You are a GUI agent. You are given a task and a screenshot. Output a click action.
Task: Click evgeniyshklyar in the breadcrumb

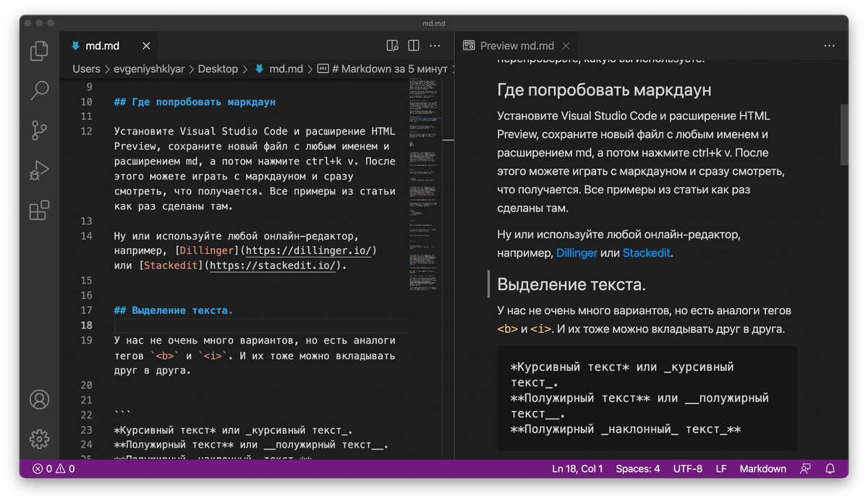tap(148, 69)
